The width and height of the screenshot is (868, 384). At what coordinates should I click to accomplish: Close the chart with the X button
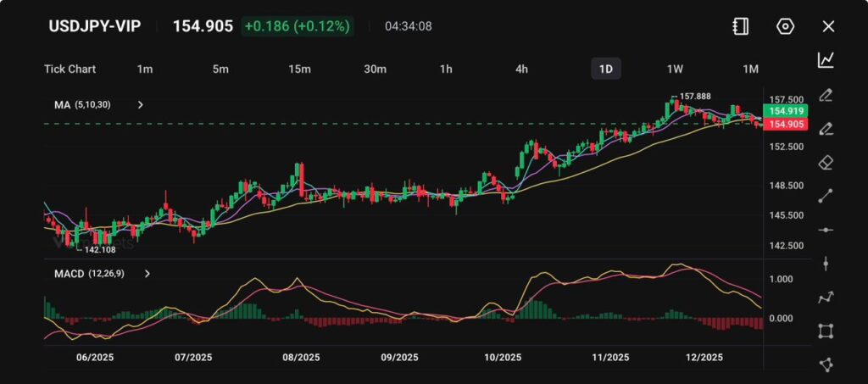click(x=828, y=26)
